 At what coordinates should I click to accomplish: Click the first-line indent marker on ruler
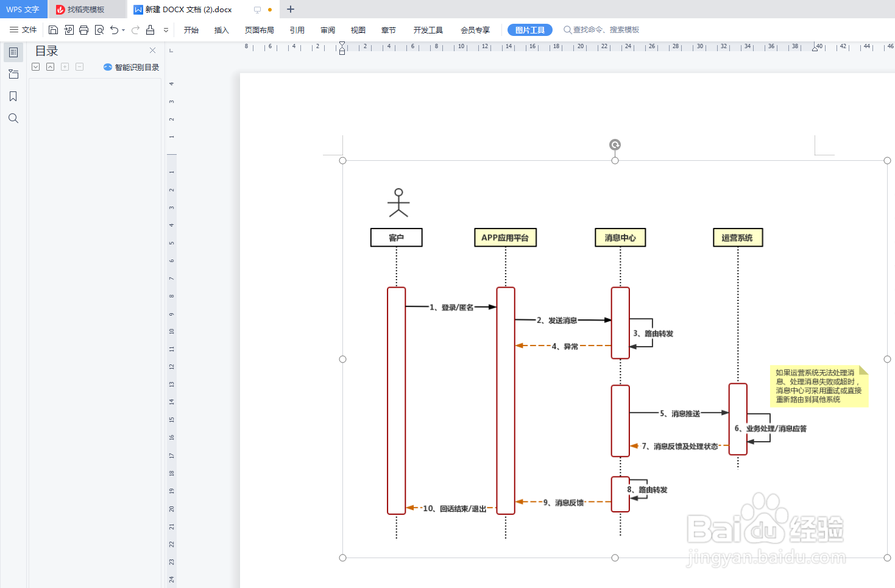tap(342, 44)
